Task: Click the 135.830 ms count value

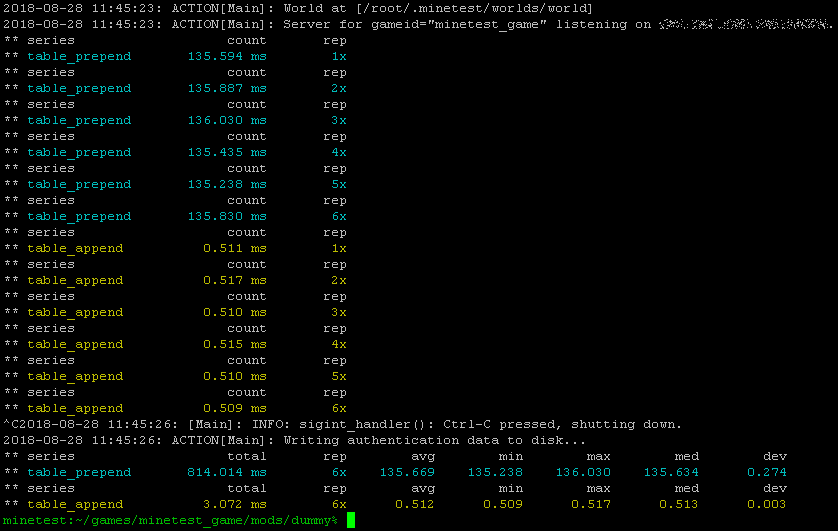Action: point(226,216)
